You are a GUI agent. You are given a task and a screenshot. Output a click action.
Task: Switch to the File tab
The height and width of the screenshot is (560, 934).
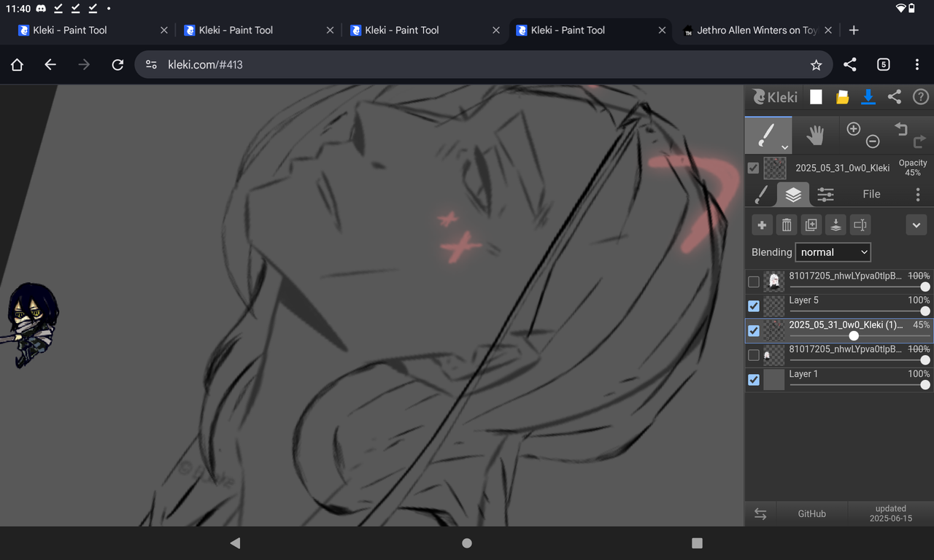click(x=871, y=194)
